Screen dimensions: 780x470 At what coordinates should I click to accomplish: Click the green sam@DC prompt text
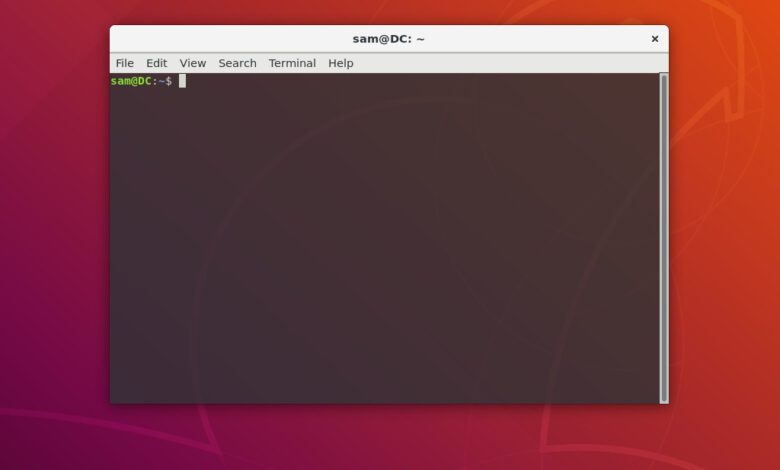click(x=131, y=81)
